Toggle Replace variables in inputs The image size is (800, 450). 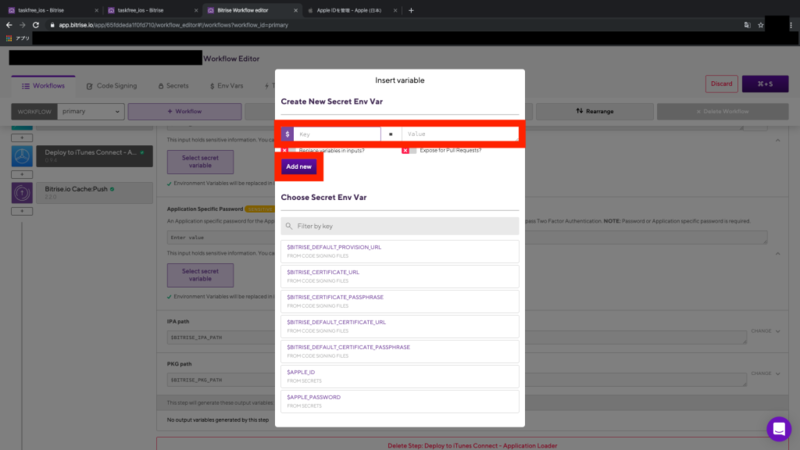(x=288, y=151)
